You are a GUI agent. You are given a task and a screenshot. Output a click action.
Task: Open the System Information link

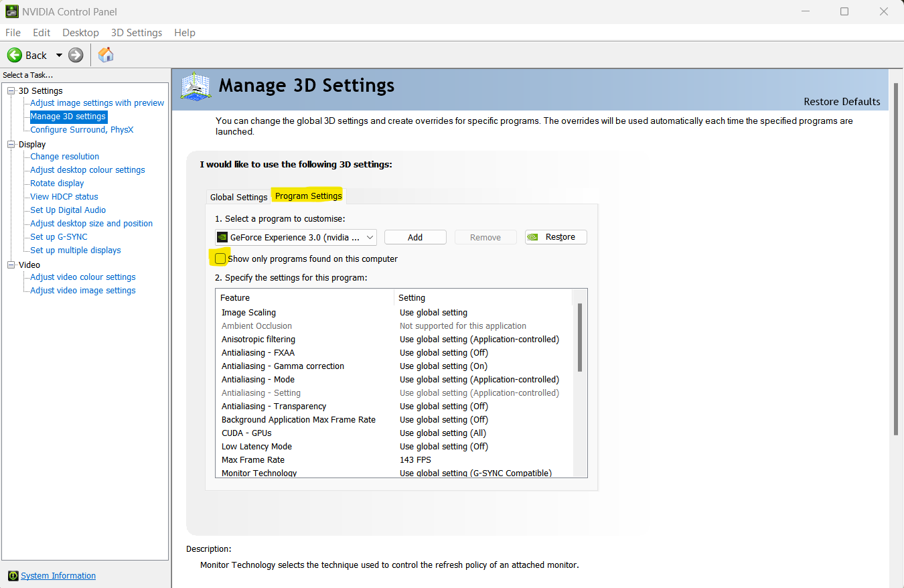point(58,576)
